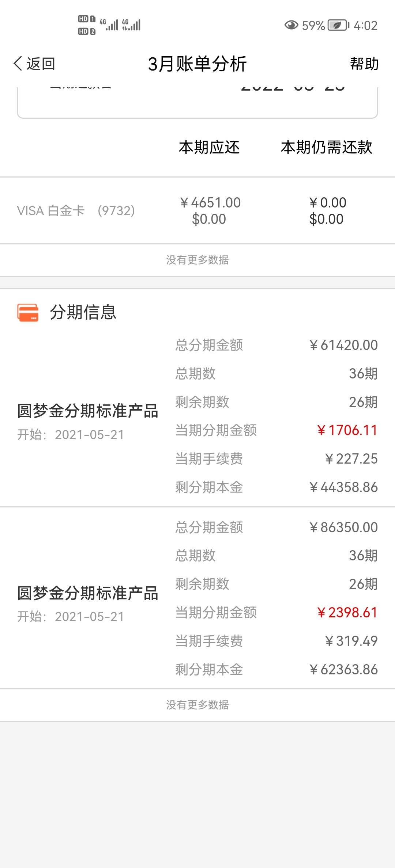Tap the 3月账单分析 page title
The width and height of the screenshot is (395, 868).
(197, 64)
